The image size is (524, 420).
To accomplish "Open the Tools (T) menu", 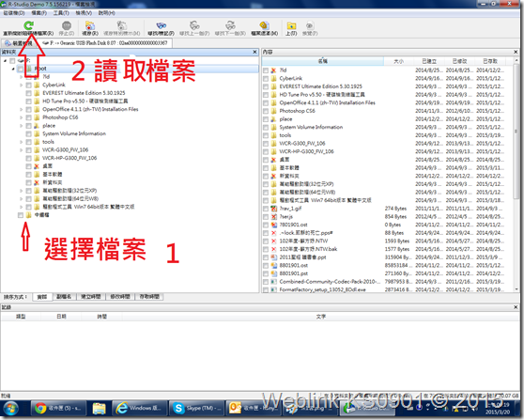I will 61,13.
